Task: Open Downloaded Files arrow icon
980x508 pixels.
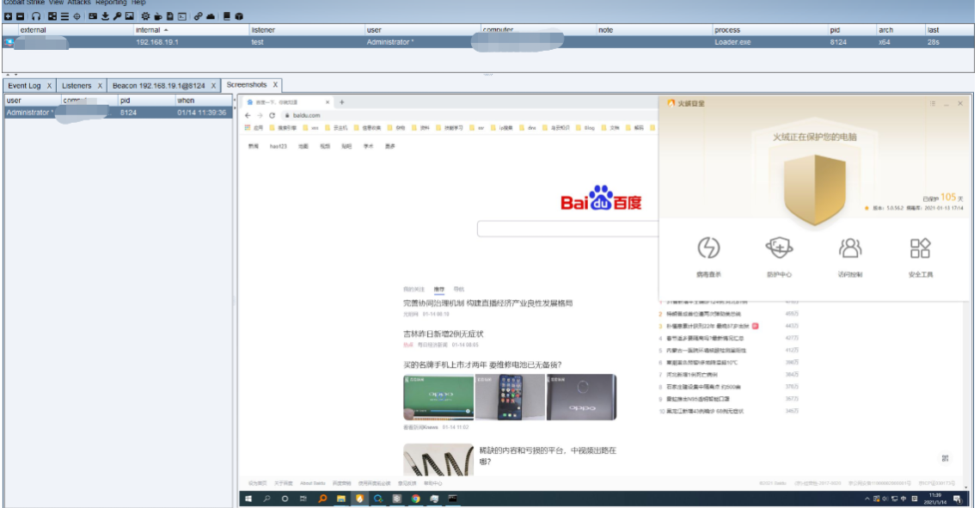Action: click(105, 16)
